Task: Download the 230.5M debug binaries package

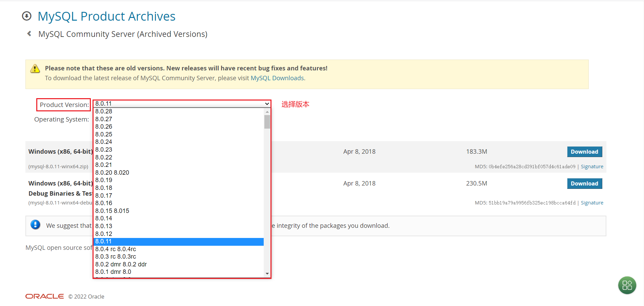Action: (584, 183)
